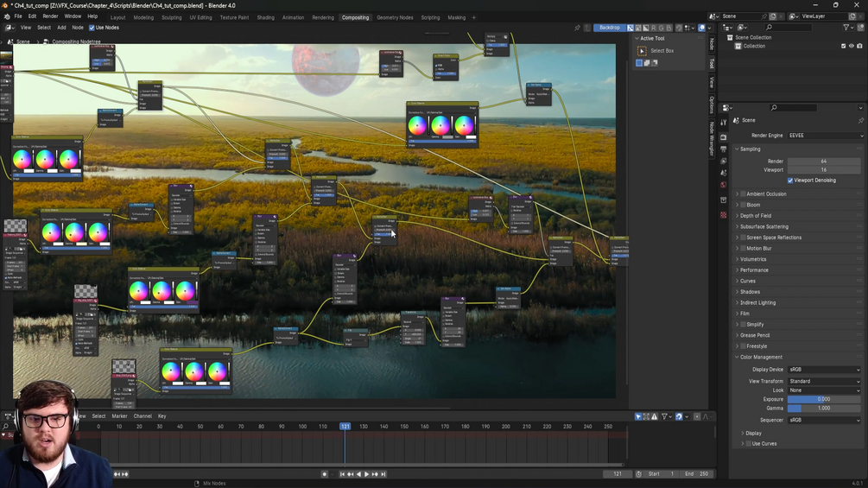The width and height of the screenshot is (868, 488).
Task: Click the Tool settings wrench icon
Action: tap(724, 123)
